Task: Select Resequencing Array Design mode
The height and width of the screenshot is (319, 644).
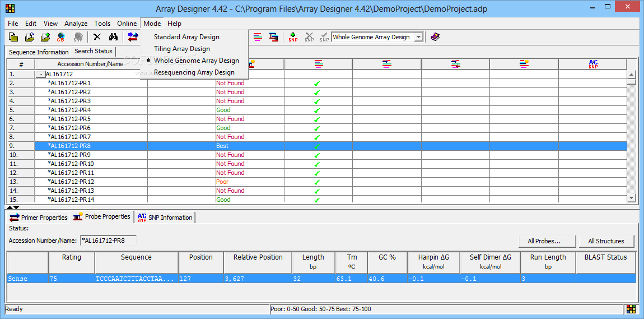Action: 194,72
